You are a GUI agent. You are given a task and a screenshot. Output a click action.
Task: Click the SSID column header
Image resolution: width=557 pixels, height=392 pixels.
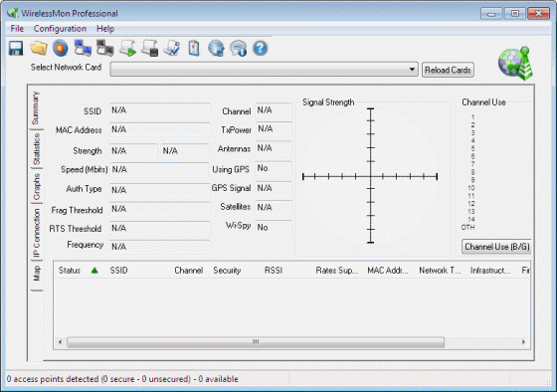point(118,271)
